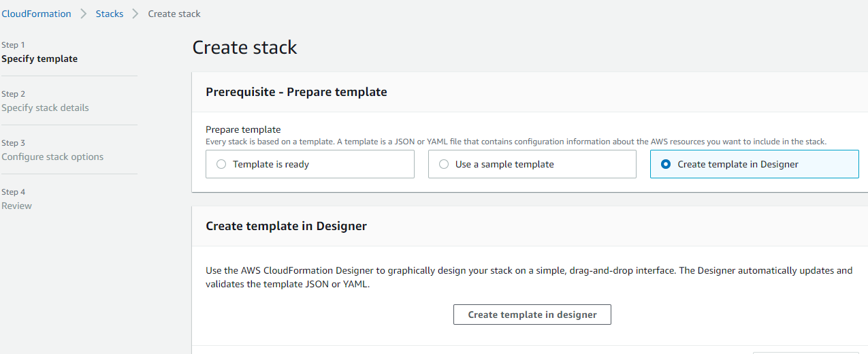Click the chevron icon after CloudFormation breadcrumb
868x354 pixels.
84,14
